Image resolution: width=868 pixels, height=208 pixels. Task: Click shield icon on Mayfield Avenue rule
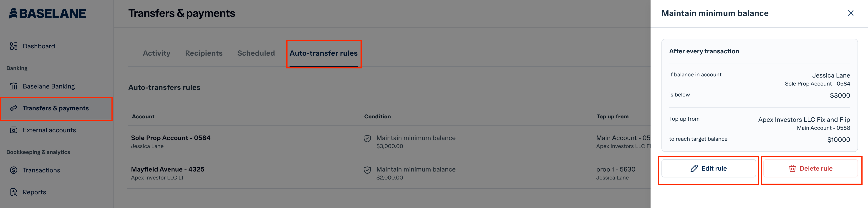click(367, 170)
